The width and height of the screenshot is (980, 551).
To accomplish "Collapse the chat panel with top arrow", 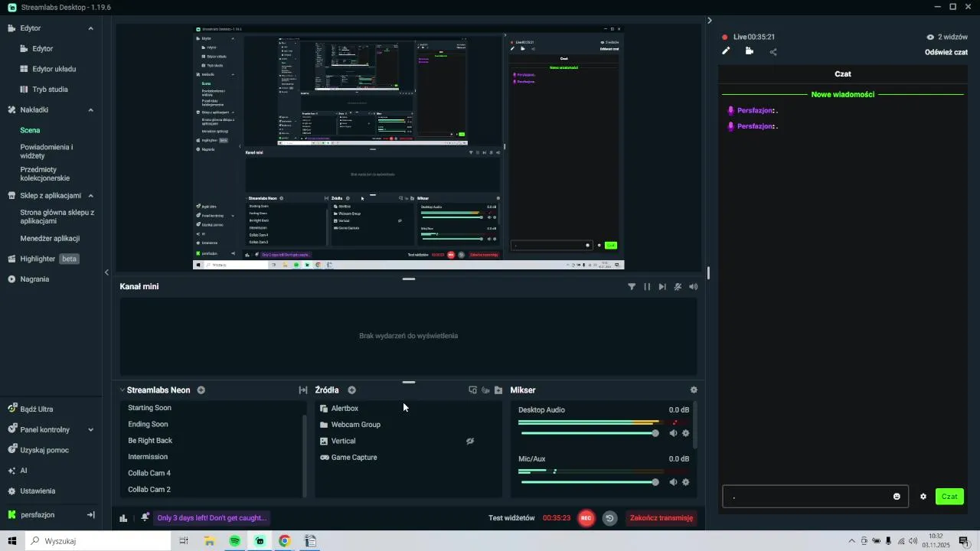I will (x=710, y=21).
